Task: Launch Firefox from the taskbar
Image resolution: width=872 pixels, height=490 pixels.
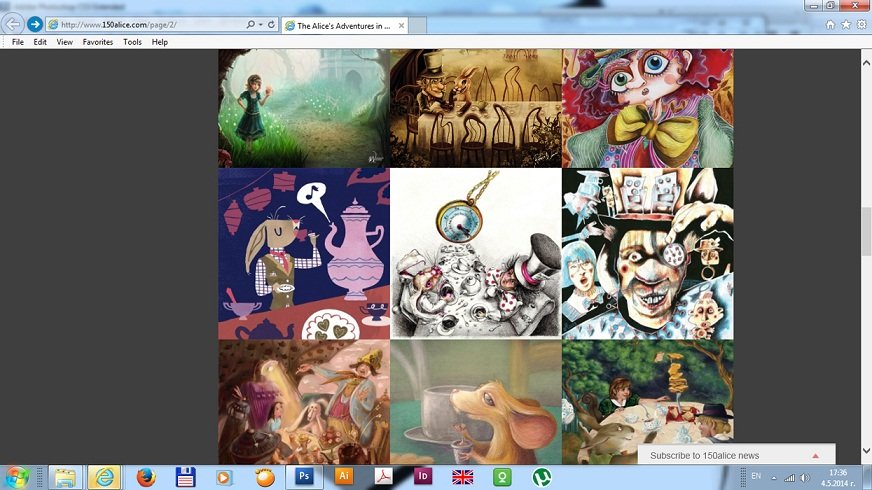Action: tap(146, 478)
